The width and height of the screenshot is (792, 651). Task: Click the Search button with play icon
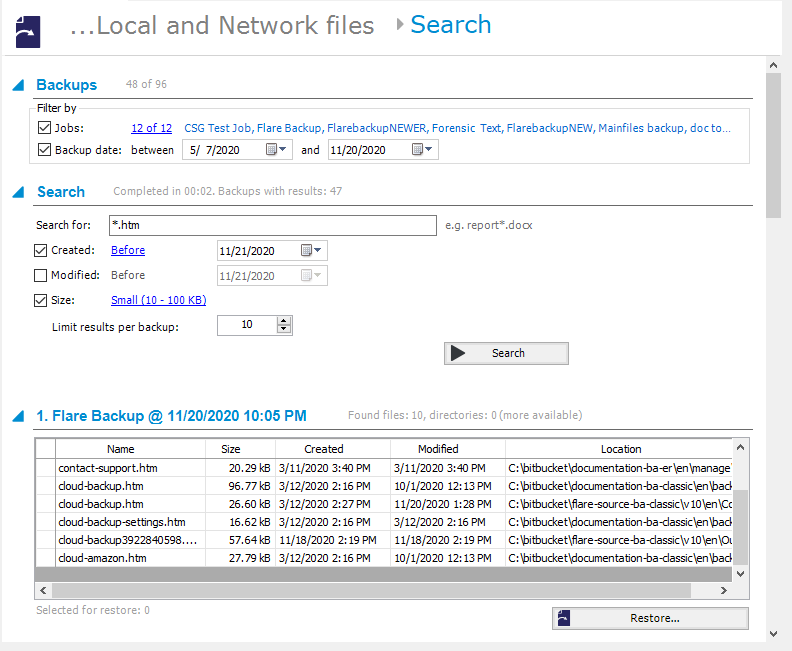[506, 353]
